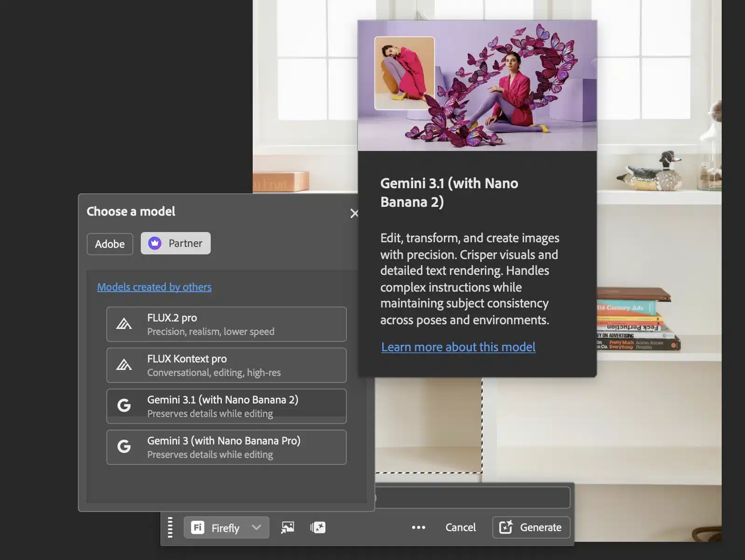Click the small original photo thumbnail

[x=405, y=73]
